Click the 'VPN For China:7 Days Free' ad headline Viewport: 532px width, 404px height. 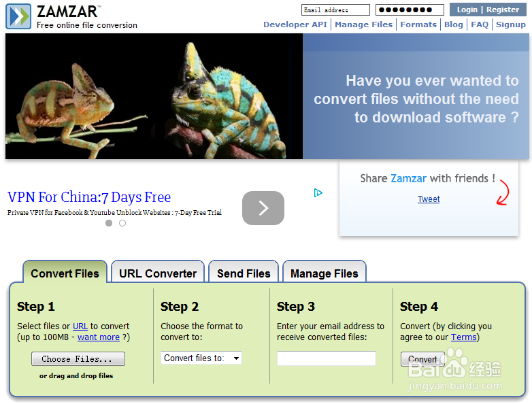click(89, 197)
